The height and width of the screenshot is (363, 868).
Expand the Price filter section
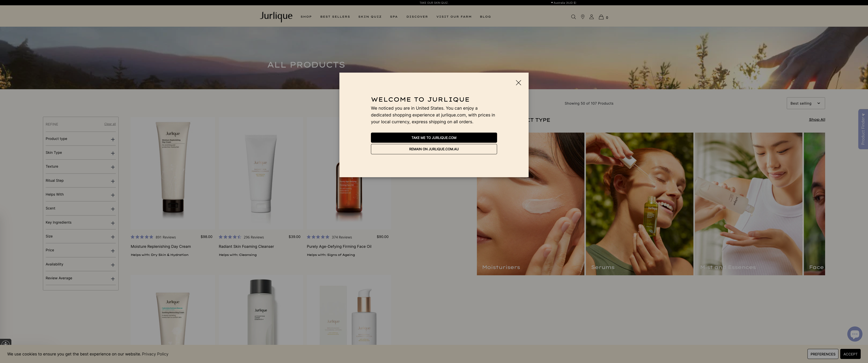[113, 251]
